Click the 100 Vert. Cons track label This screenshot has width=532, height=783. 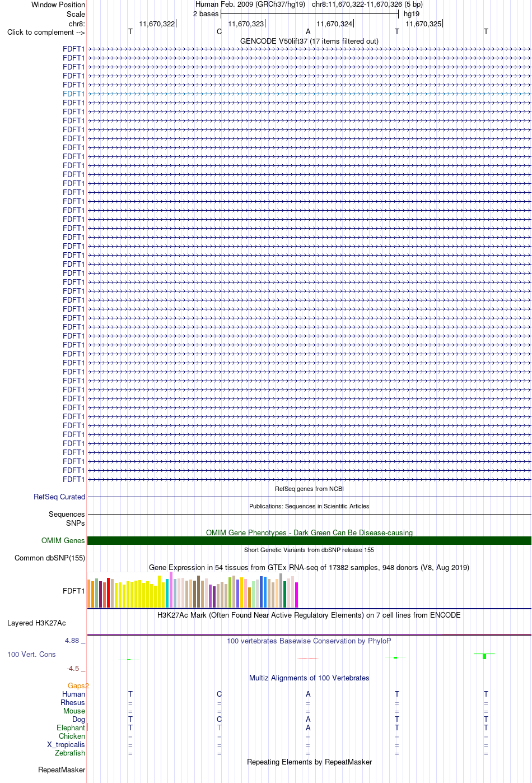pos(31,654)
